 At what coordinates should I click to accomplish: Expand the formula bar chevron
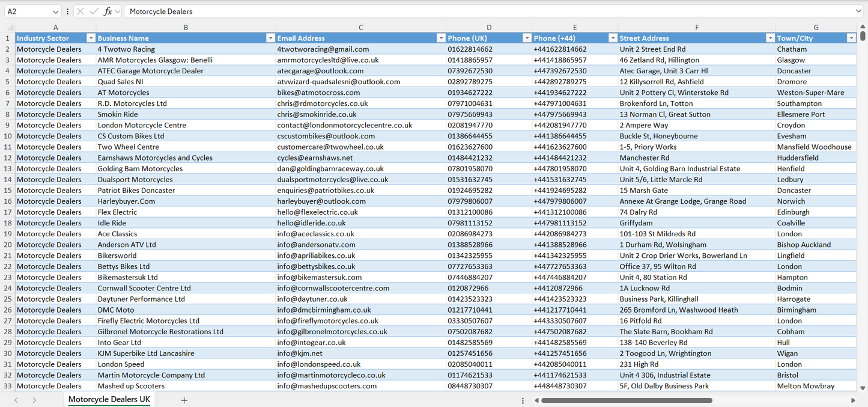coord(858,11)
